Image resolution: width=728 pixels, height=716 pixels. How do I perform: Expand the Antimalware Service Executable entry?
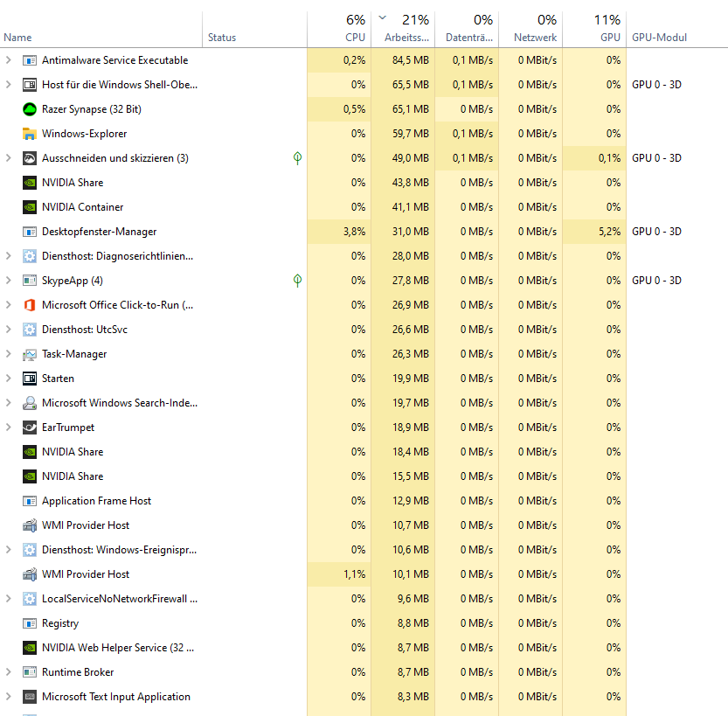[9, 59]
